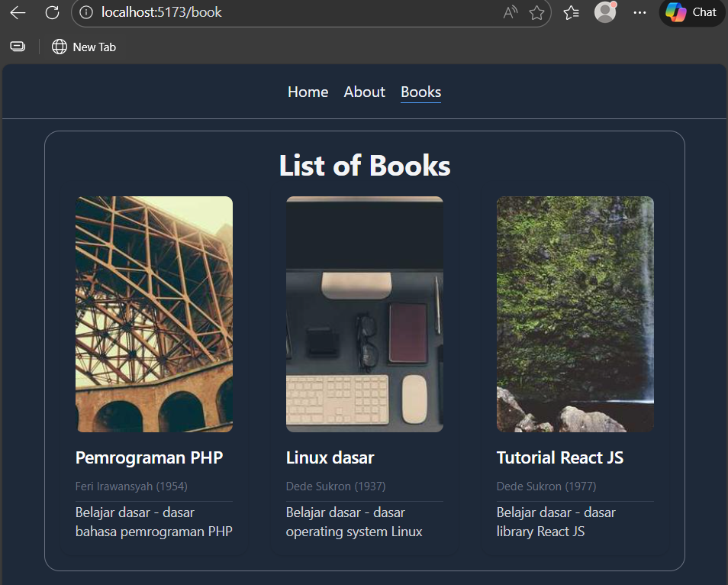Open tab actions icon in favorites bar
728x585 pixels.
(18, 47)
